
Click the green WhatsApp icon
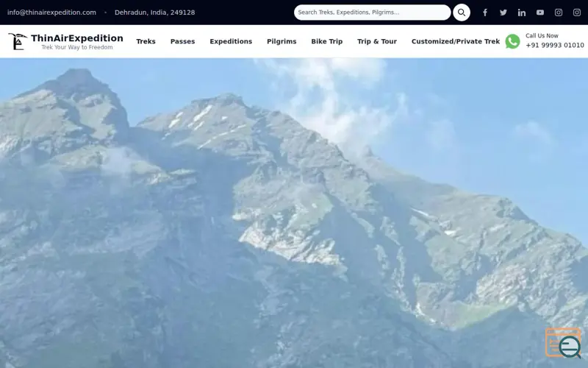[512, 41]
